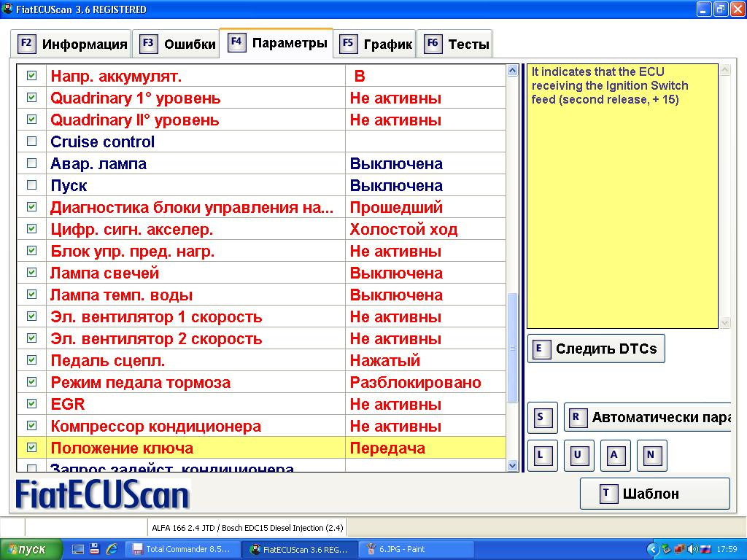This screenshot has height=560, width=747.
Task: Select the Параметры tab
Action: point(276,43)
